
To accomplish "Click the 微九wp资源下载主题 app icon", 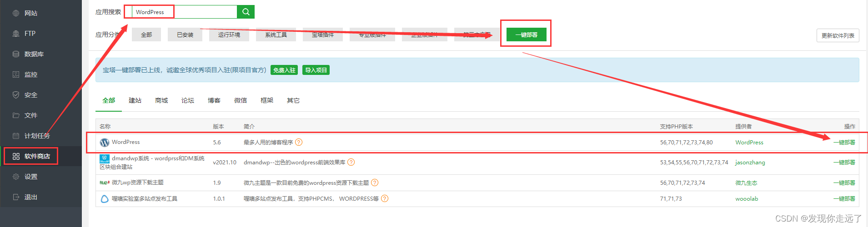I will (105, 183).
